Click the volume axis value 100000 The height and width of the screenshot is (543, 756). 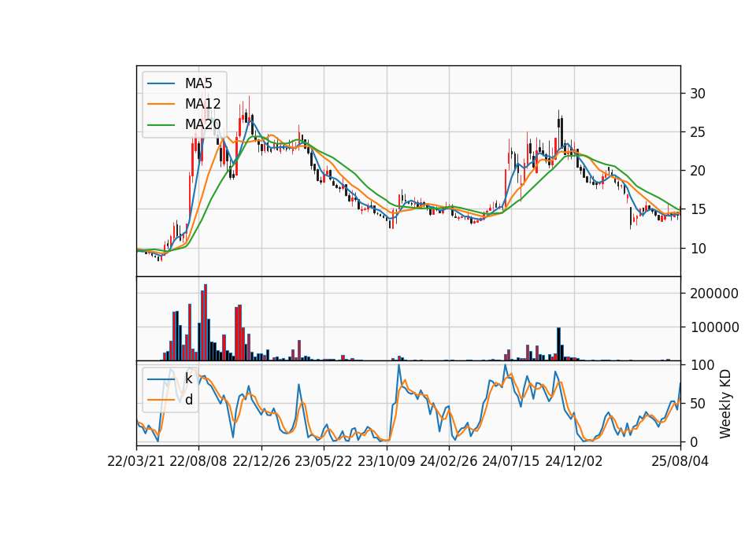click(714, 327)
